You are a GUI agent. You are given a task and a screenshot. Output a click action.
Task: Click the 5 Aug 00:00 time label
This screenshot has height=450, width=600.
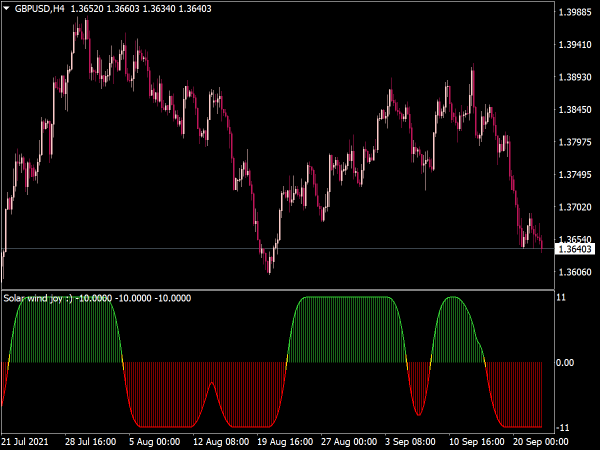pos(155,442)
